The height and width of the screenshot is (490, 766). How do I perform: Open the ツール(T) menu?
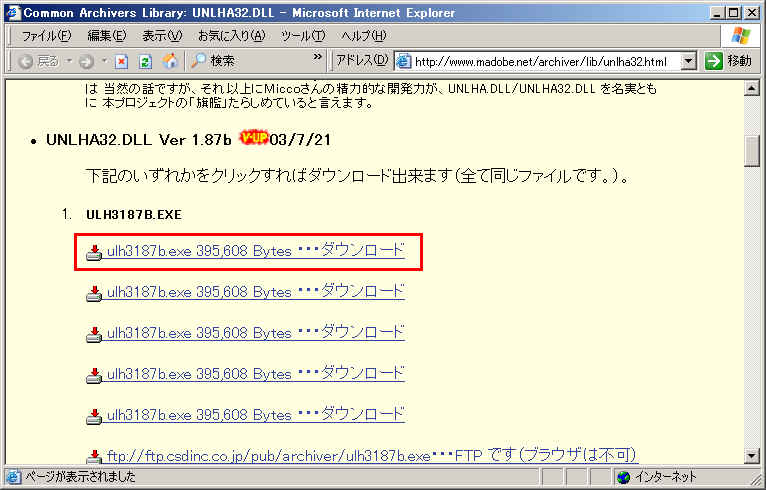(x=303, y=36)
